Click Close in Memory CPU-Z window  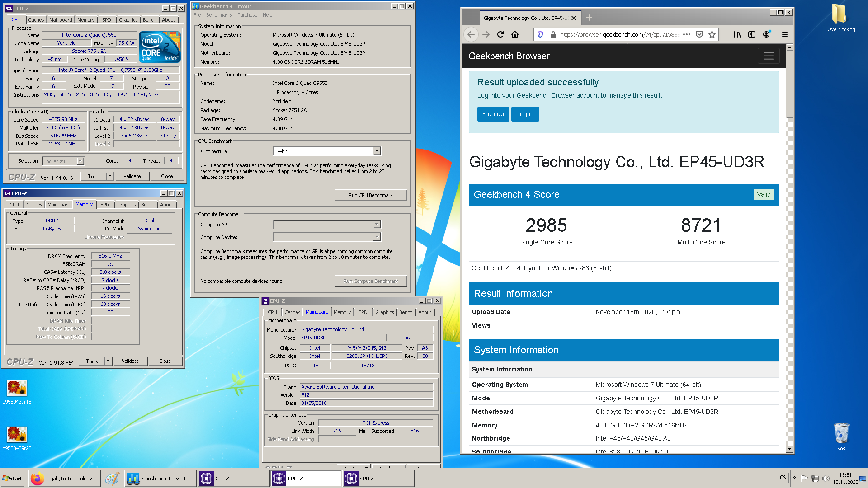pos(165,361)
